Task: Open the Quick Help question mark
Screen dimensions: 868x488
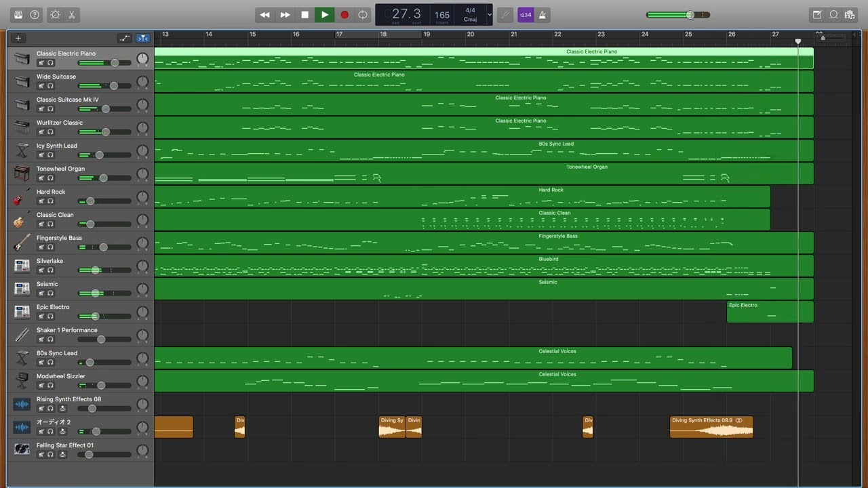Action: pyautogui.click(x=35, y=14)
